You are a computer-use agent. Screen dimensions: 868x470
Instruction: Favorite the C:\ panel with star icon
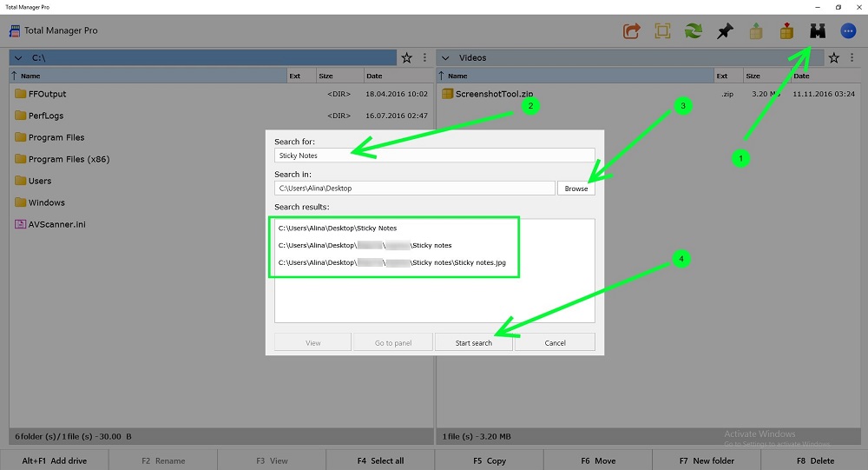coord(407,57)
